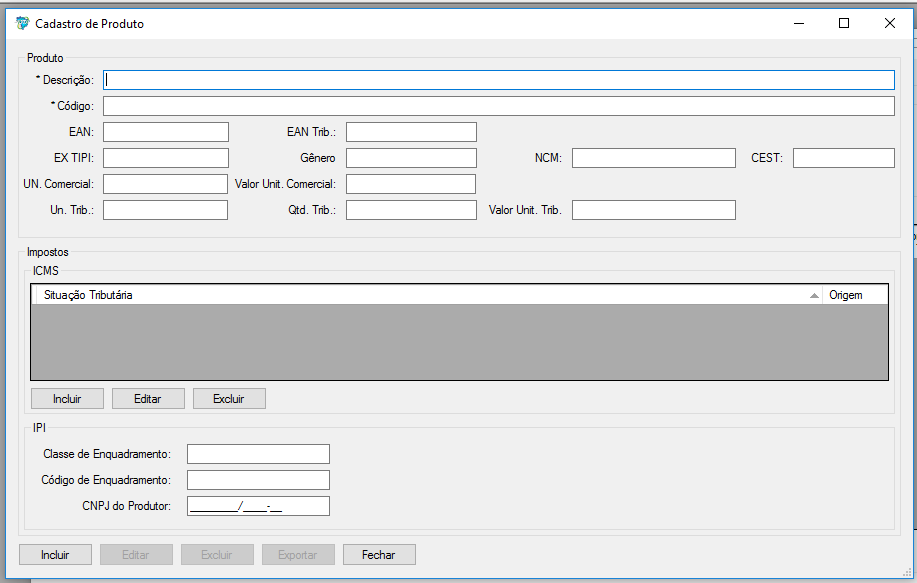Viewport: 917px width, 583px height.
Task: Click the Cadastro de Produto window icon
Action: pos(23,23)
